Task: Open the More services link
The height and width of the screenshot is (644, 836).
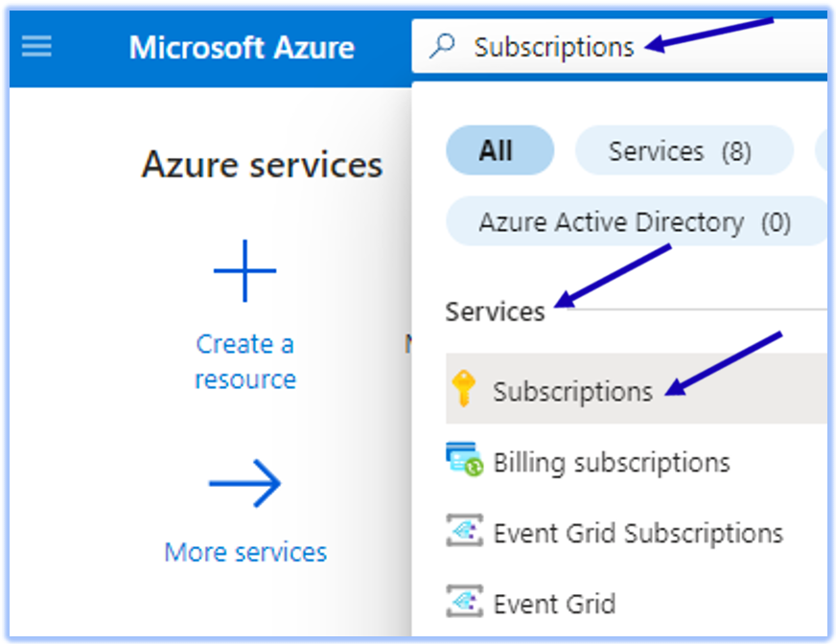Action: point(245,552)
